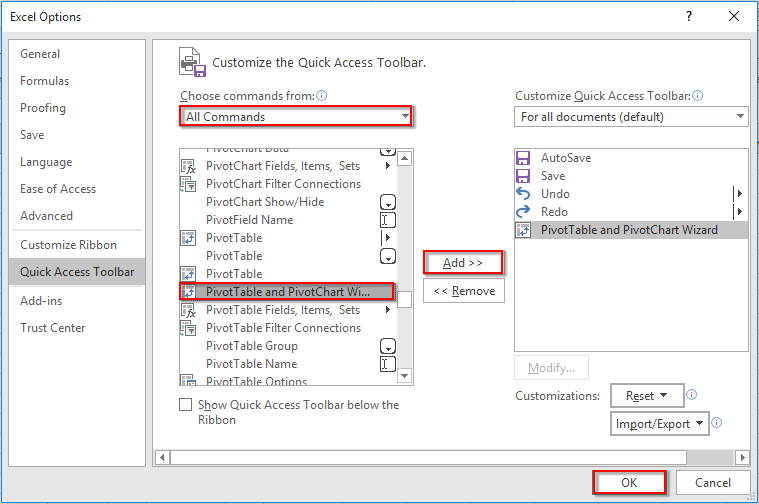This screenshot has height=504, width=759.
Task: Go to the Formulas options category
Action: 44,81
